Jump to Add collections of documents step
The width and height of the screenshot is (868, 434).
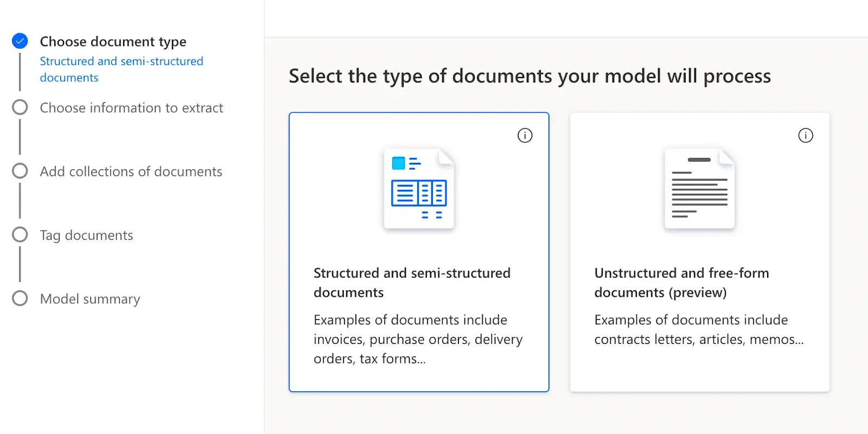tap(131, 171)
